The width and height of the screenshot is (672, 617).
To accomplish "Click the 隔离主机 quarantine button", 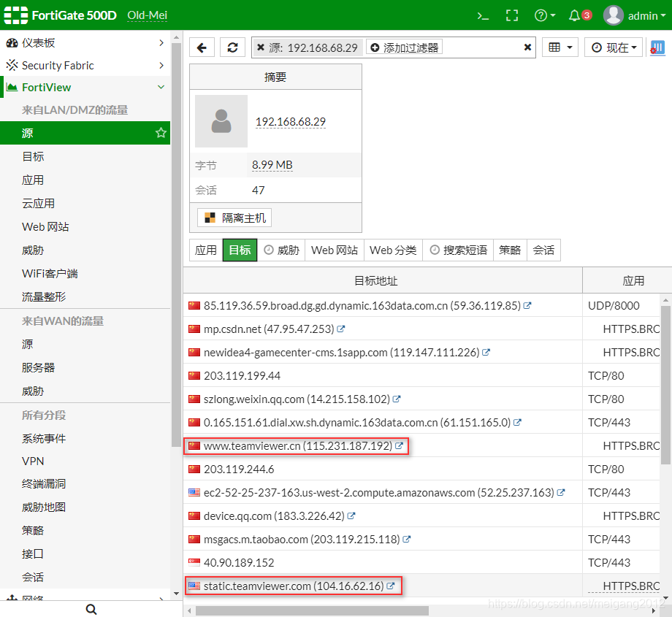I will [x=234, y=218].
